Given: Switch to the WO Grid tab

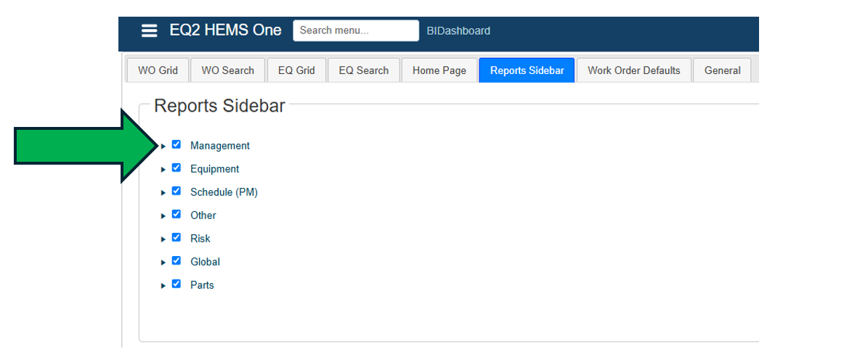Looking at the screenshot, I should (x=158, y=70).
